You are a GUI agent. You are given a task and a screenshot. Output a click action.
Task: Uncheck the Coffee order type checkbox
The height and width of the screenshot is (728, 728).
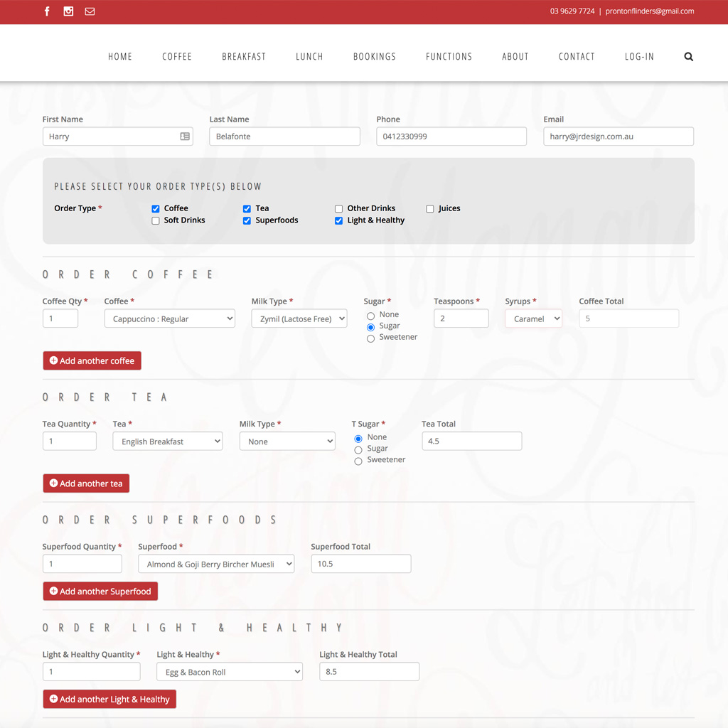click(x=156, y=209)
